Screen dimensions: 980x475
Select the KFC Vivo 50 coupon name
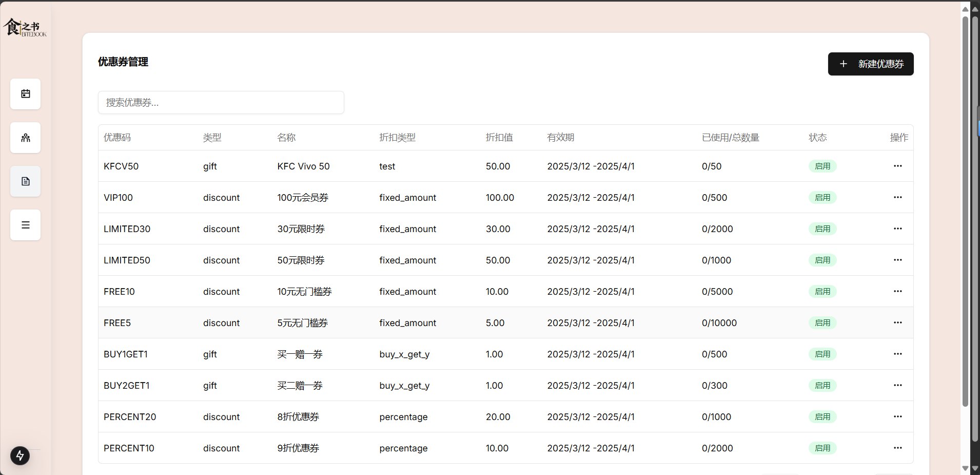[303, 166]
